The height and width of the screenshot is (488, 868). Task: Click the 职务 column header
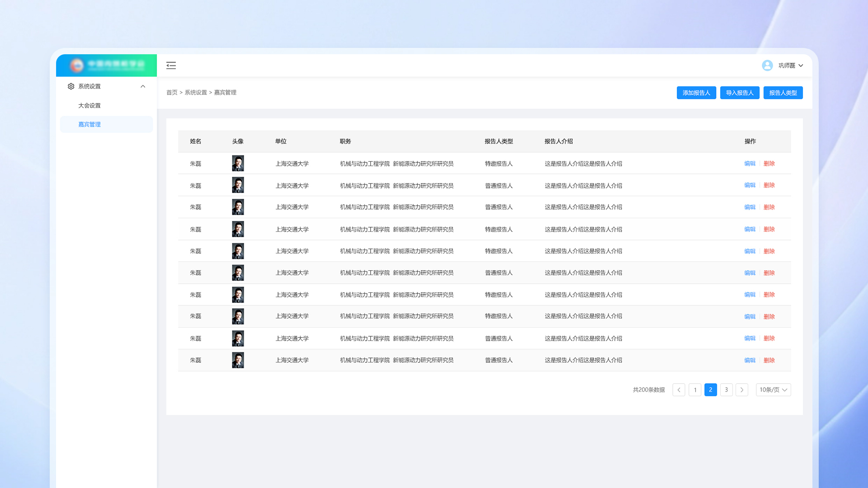(x=345, y=141)
